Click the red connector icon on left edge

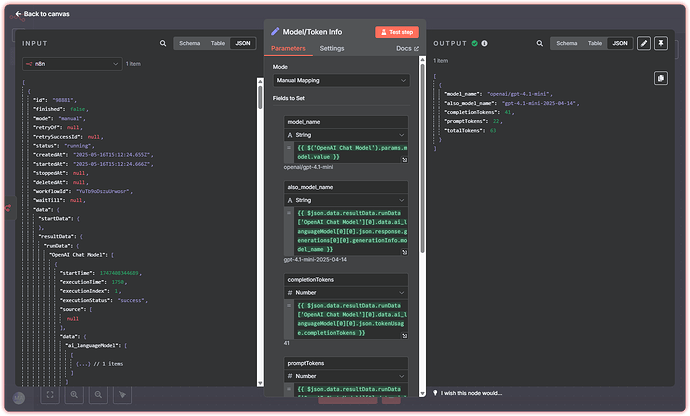(8, 207)
